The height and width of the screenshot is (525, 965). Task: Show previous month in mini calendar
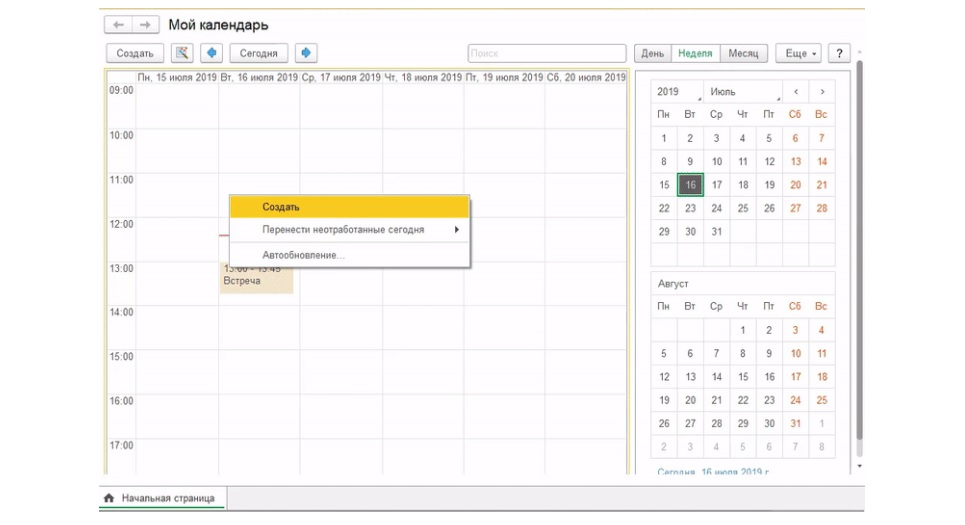click(x=795, y=92)
